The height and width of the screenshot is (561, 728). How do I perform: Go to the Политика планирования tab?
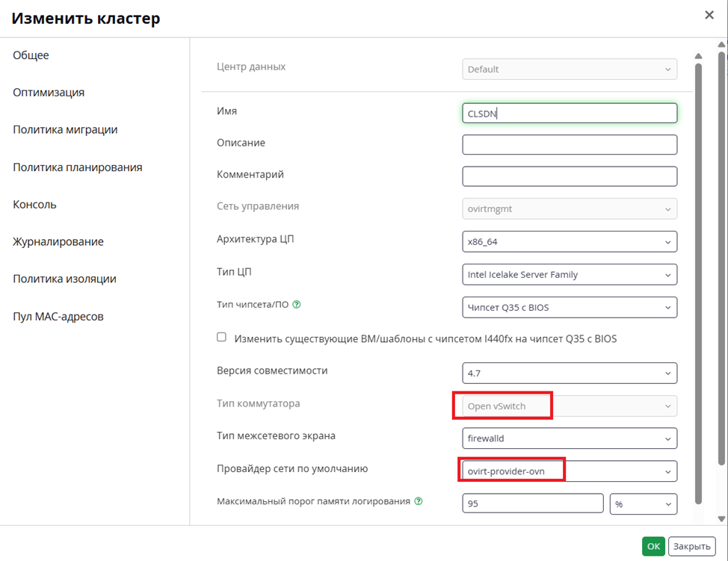coord(78,167)
